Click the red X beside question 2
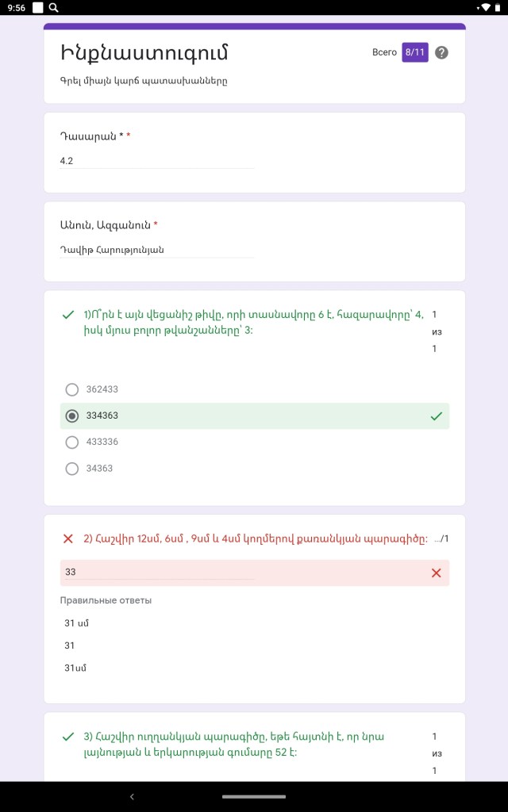This screenshot has height=812, width=508. [x=68, y=539]
